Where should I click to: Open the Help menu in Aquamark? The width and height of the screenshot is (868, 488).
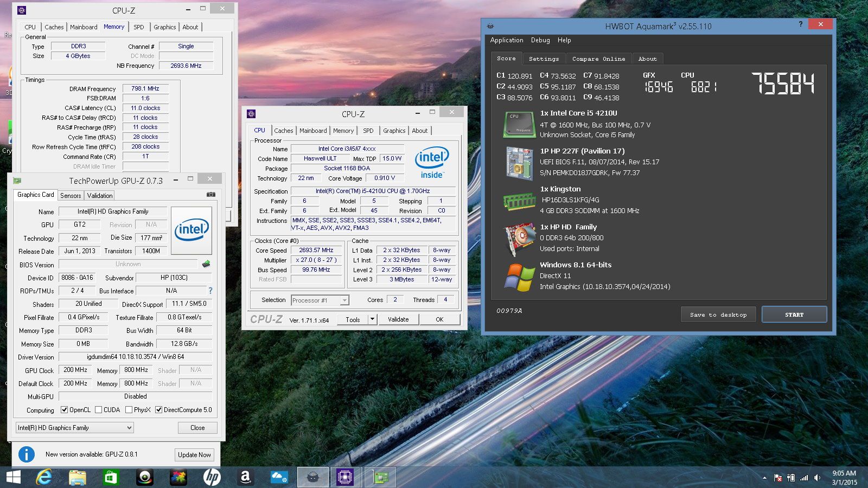click(x=564, y=40)
